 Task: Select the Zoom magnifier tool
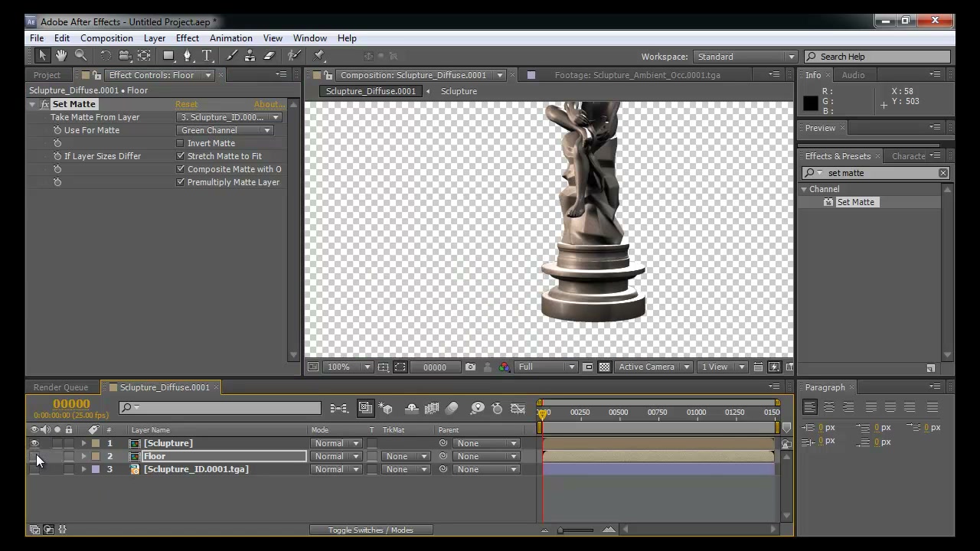click(x=81, y=56)
